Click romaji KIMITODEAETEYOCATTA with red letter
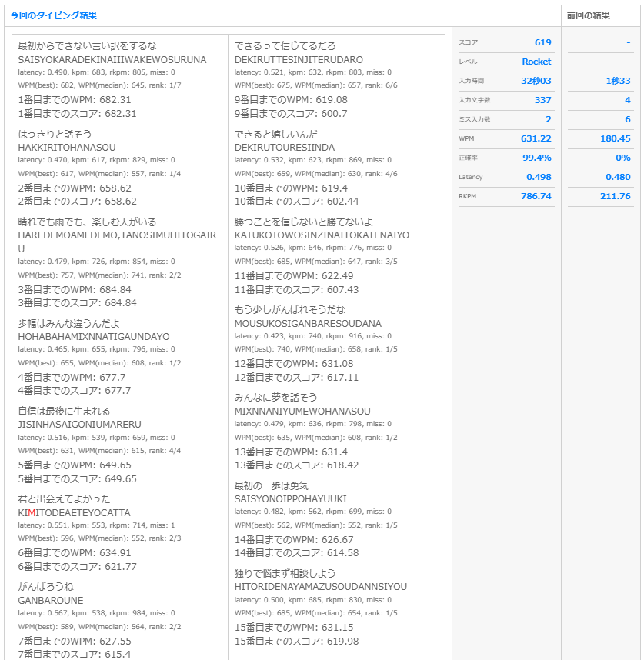 click(74, 513)
